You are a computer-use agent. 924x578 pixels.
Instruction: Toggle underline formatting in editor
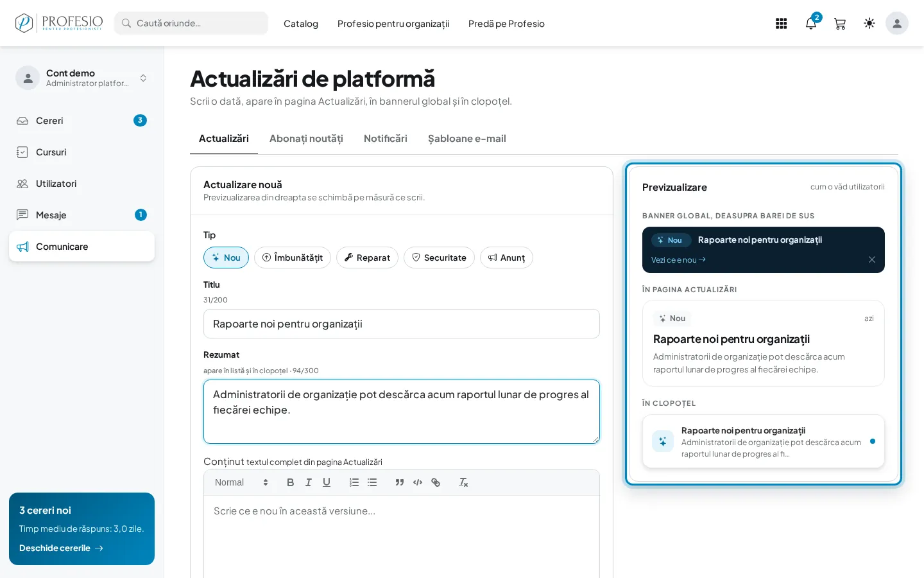(327, 482)
